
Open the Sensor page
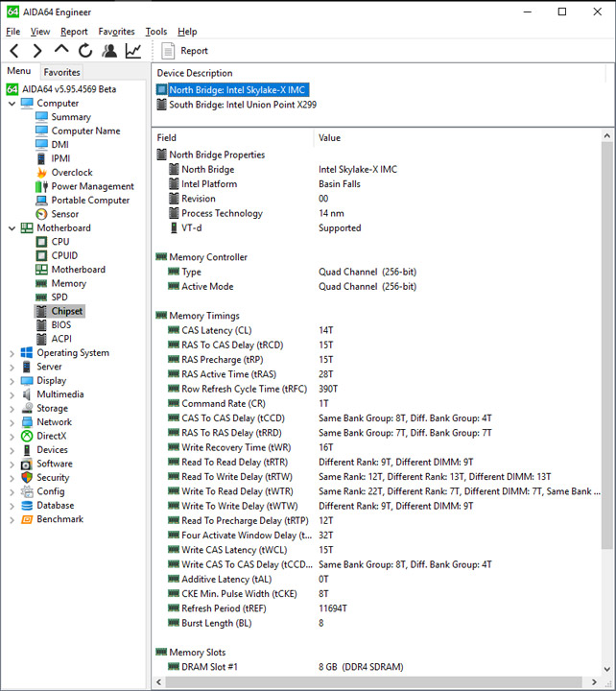click(x=65, y=214)
